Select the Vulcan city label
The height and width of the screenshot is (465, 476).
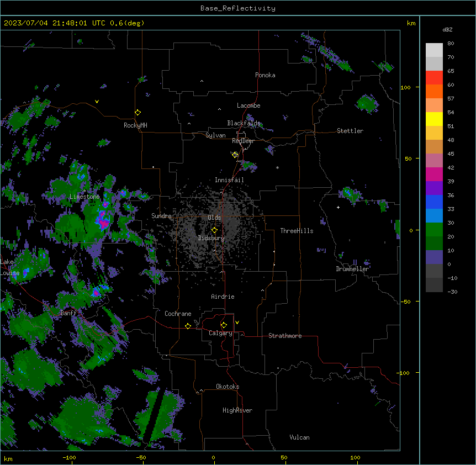tap(299, 437)
